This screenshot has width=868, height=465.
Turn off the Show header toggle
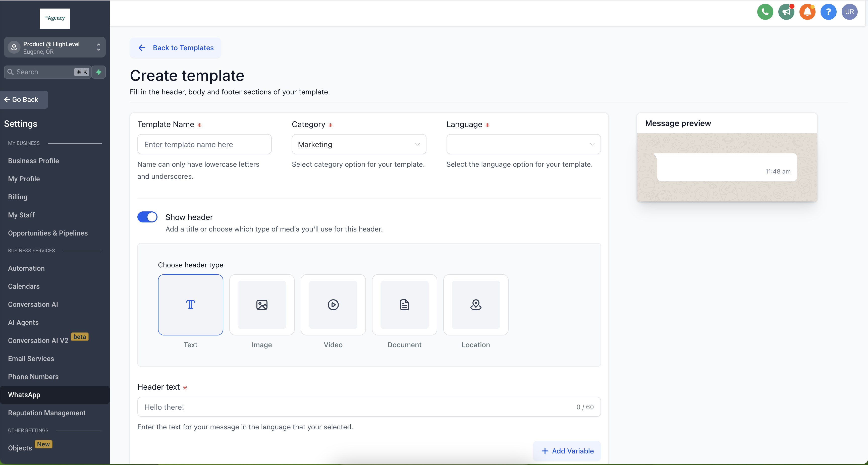coord(147,217)
